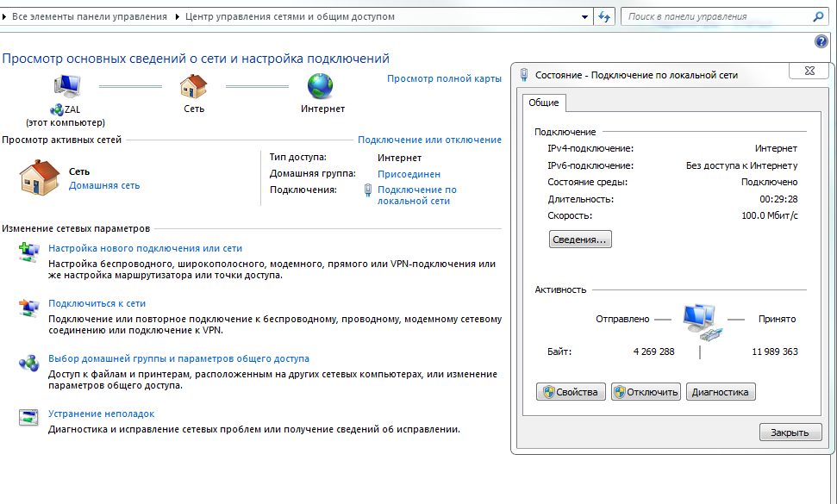Click the Состояние среды value Подключено
Screen dimensions: 837x504
[x=769, y=183]
